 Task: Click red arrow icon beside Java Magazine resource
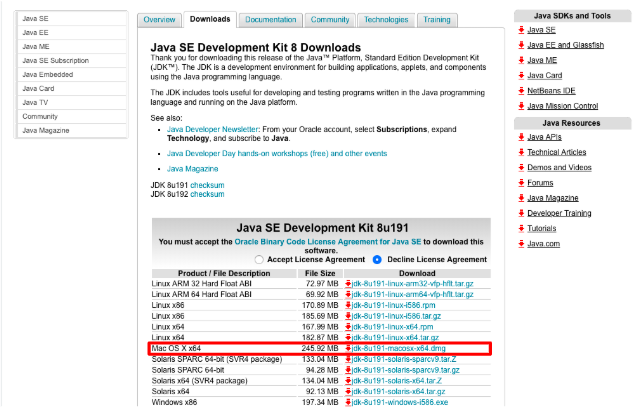[x=521, y=198]
